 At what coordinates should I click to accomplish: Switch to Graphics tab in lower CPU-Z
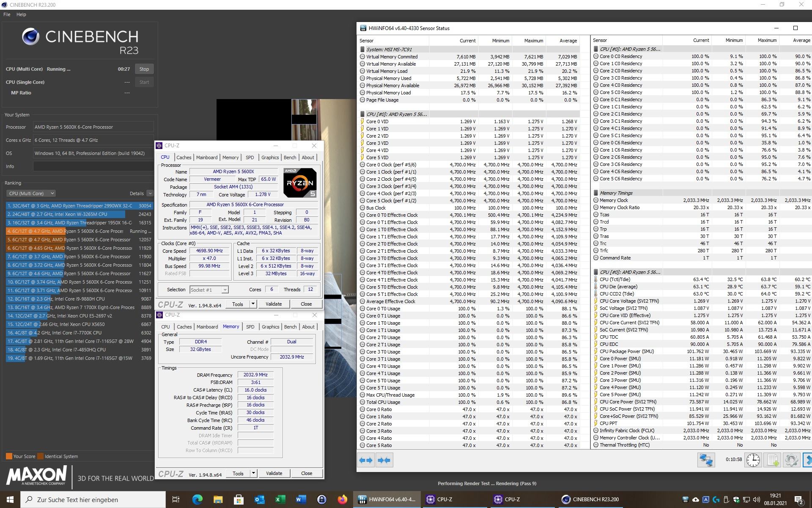coord(270,327)
